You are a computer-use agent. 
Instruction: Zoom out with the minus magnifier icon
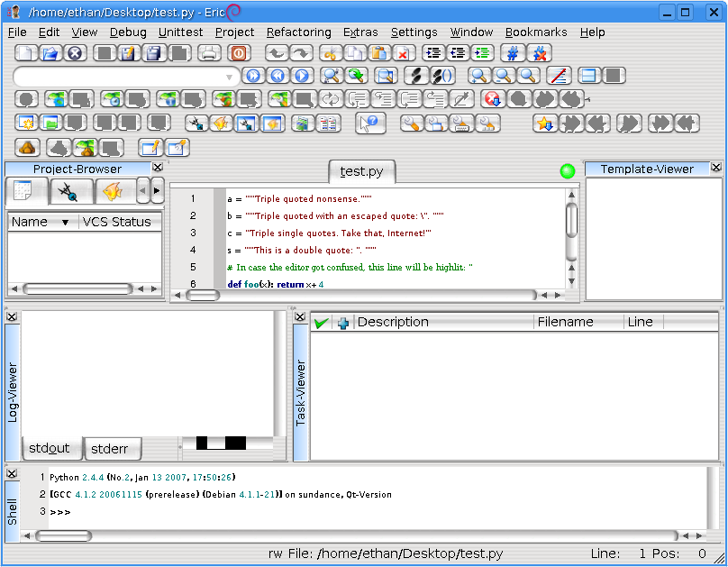coord(504,75)
